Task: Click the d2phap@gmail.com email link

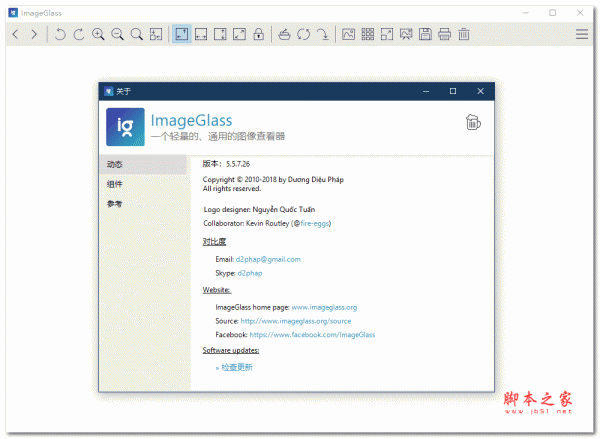Action: 268,259
